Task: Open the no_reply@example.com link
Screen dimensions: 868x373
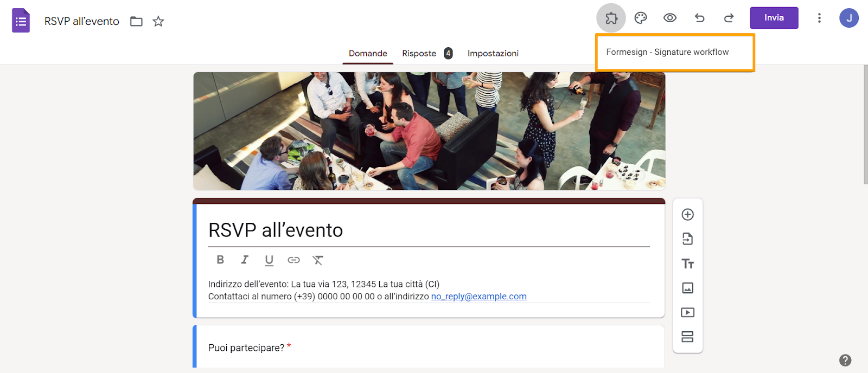Action: pyautogui.click(x=479, y=297)
